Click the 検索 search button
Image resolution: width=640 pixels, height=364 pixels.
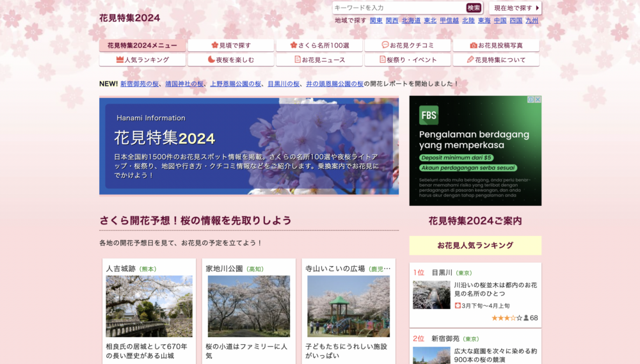474,8
